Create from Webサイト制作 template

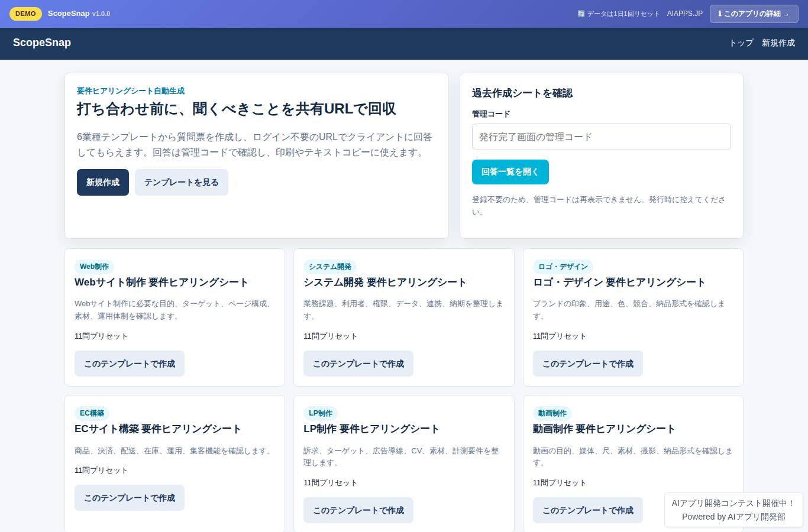(130, 364)
